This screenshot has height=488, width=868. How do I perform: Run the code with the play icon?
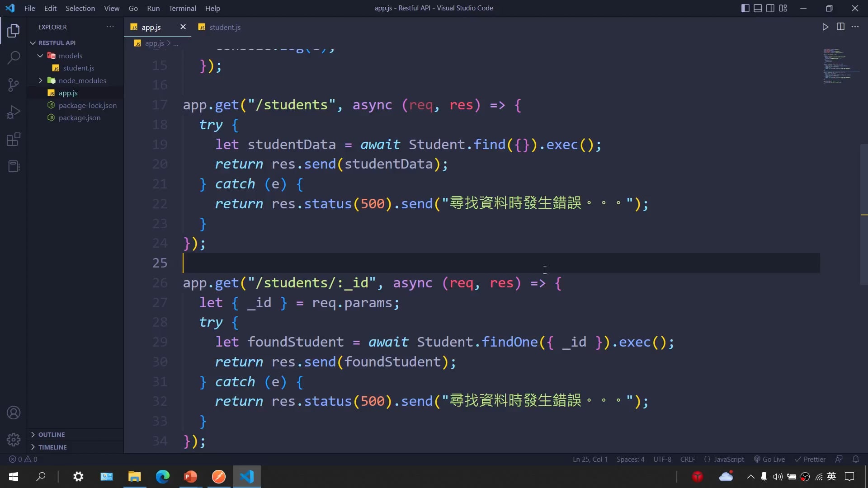tap(825, 27)
